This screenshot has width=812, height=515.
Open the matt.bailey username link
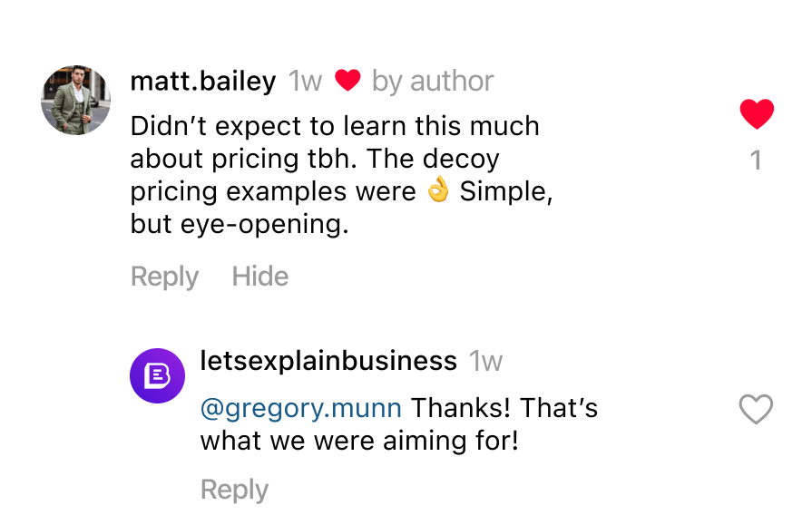[x=203, y=82]
